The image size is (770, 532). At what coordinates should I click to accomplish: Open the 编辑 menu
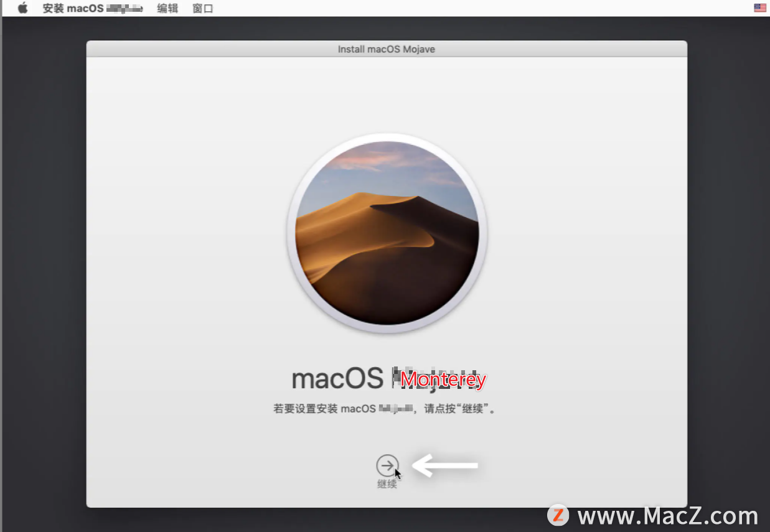click(167, 8)
